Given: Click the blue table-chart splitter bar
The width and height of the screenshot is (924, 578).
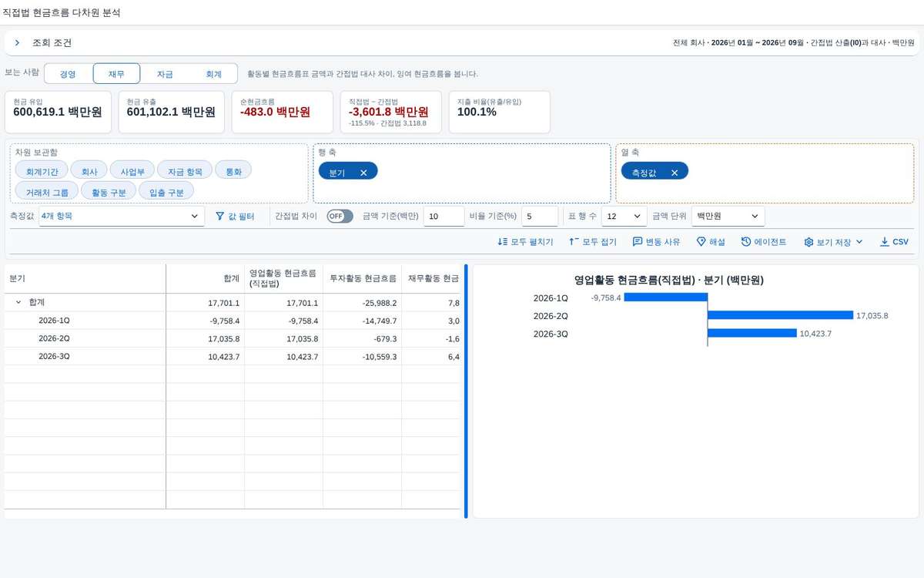Looking at the screenshot, I should pyautogui.click(x=466, y=391).
